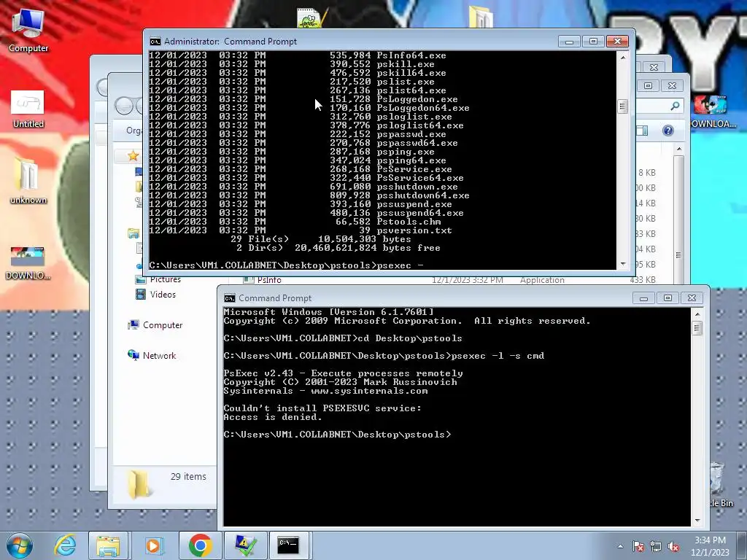The image size is (747, 560).
Task: Minimize the lower Command Prompt window
Action: click(x=643, y=298)
